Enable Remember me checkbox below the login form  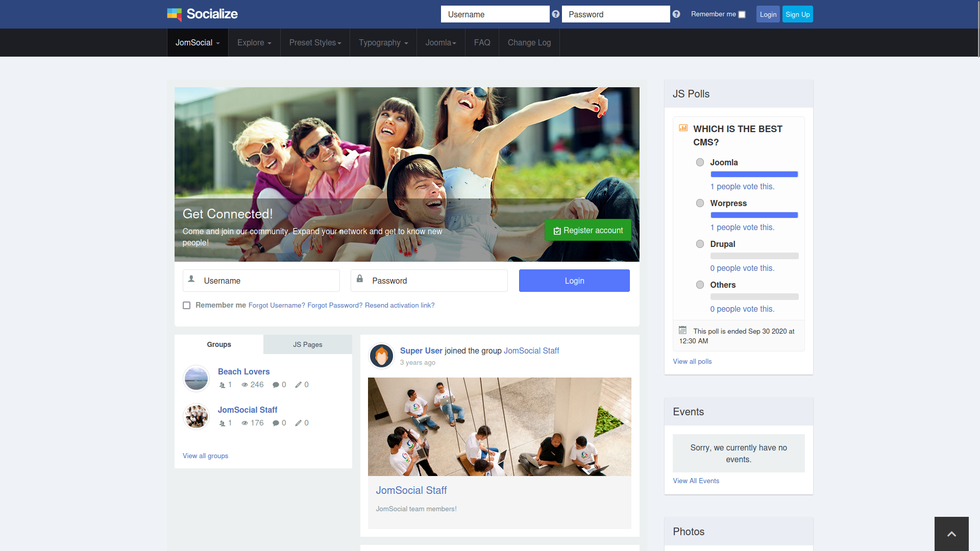pos(187,305)
